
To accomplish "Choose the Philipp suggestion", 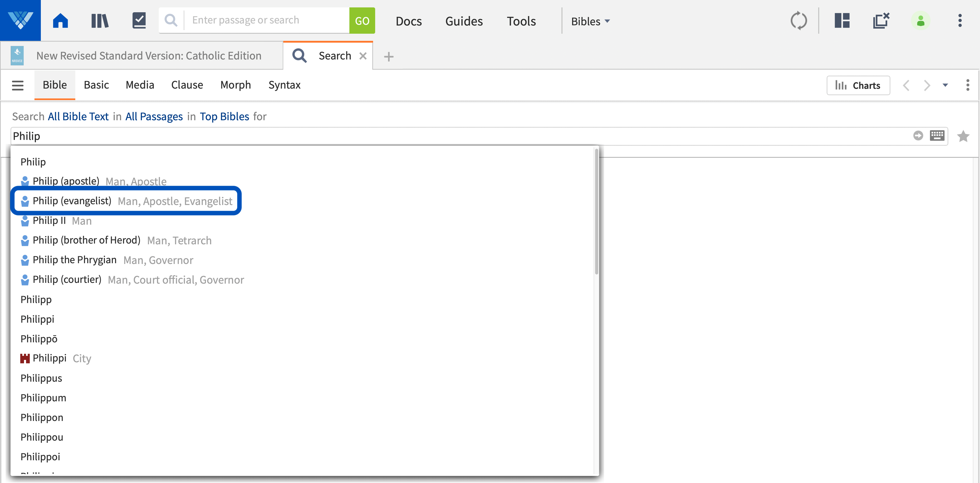I will pyautogui.click(x=36, y=299).
